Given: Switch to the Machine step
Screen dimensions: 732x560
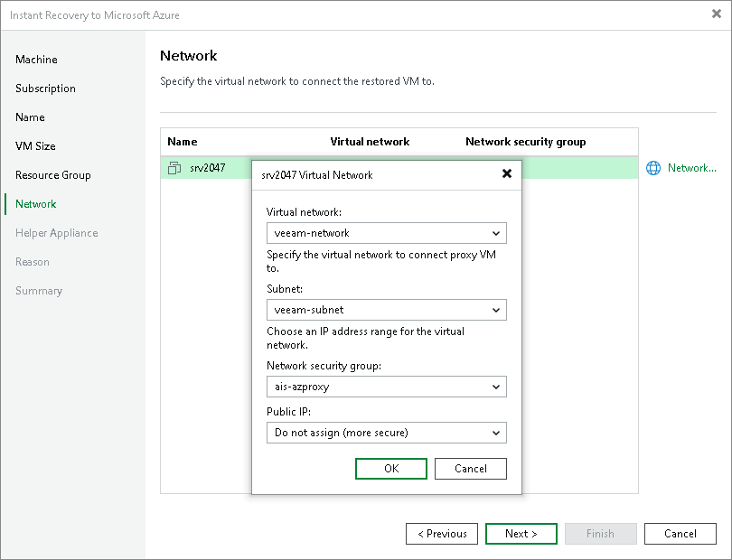Looking at the screenshot, I should pyautogui.click(x=36, y=60).
